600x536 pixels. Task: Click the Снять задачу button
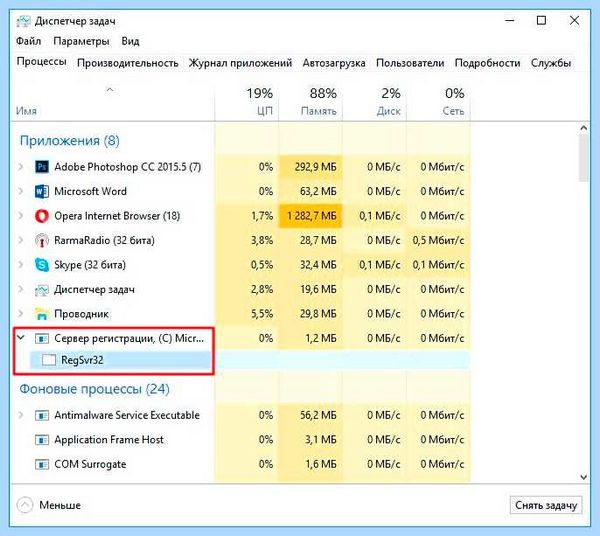click(546, 505)
